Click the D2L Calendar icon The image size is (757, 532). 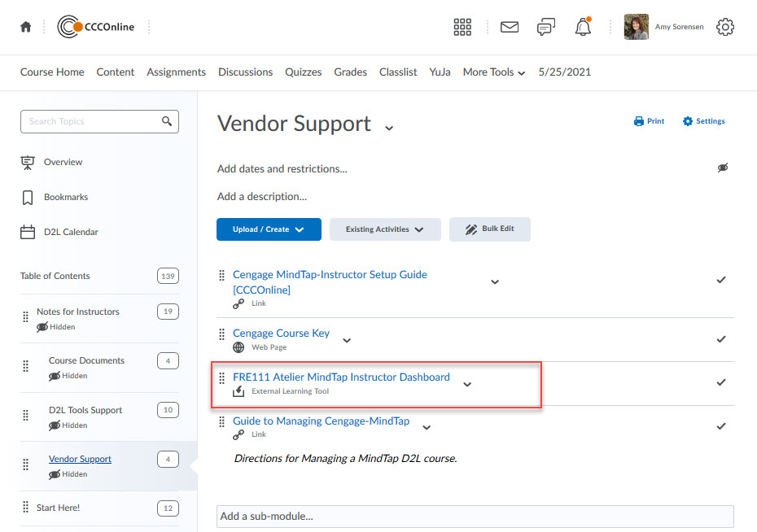[28, 232]
